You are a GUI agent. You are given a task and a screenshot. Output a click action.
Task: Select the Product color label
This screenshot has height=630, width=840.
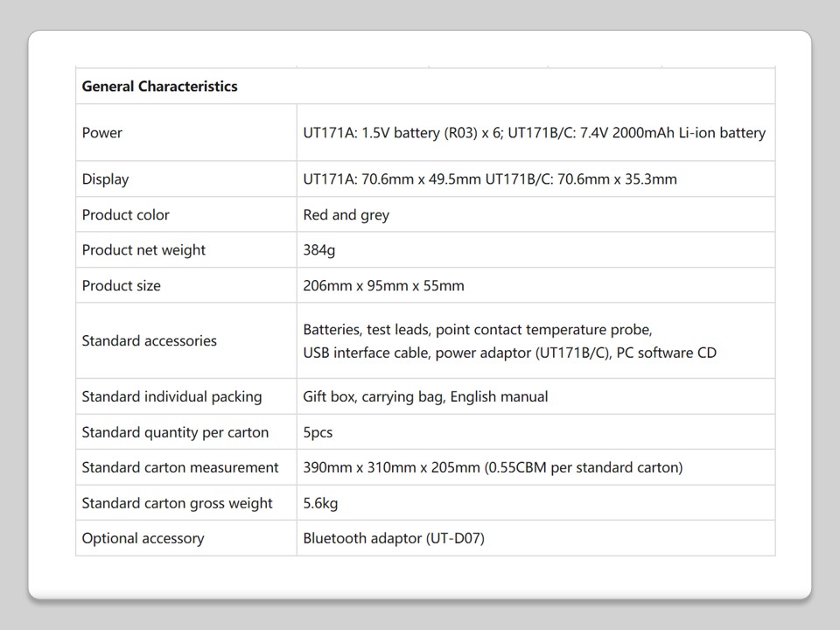(x=125, y=215)
